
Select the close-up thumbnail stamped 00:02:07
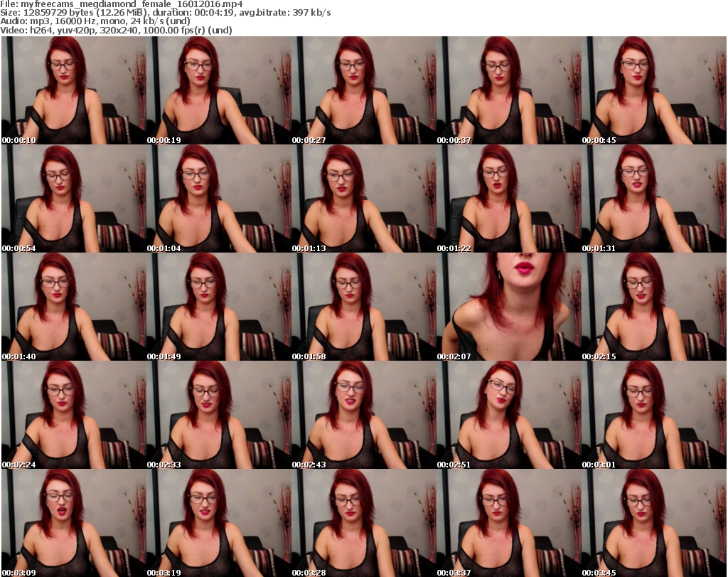pos(509,307)
